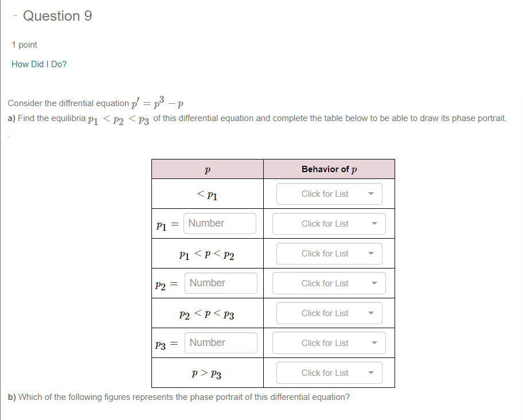The width and height of the screenshot is (523, 420).
Task: Select the Number input beside p2
Action: pyautogui.click(x=221, y=283)
